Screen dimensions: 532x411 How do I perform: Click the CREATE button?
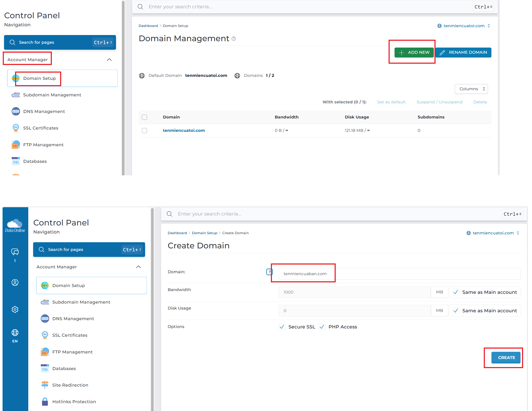(507, 358)
